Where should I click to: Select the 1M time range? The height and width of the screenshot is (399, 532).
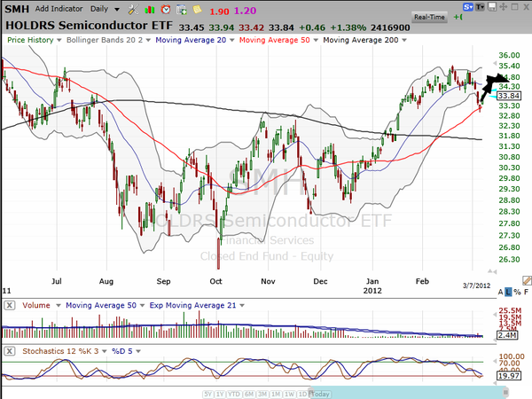tap(276, 395)
